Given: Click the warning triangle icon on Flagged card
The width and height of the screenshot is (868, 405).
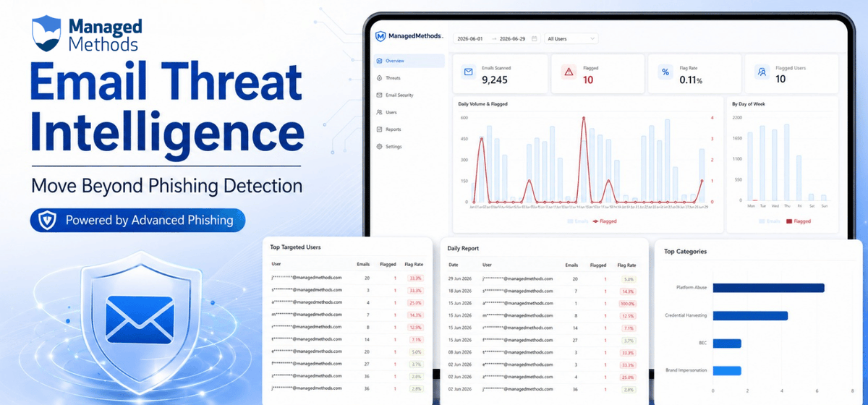Looking at the screenshot, I should click(x=569, y=72).
